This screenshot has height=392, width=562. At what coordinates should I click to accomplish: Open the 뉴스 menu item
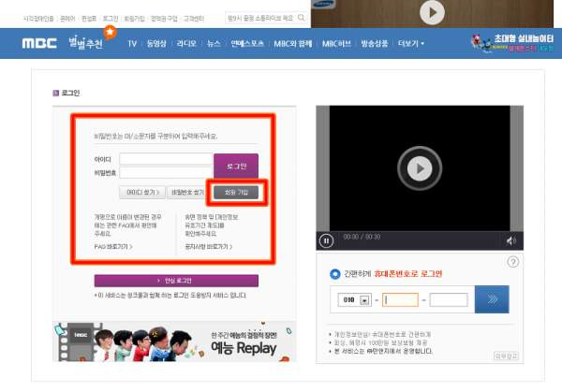click(214, 44)
